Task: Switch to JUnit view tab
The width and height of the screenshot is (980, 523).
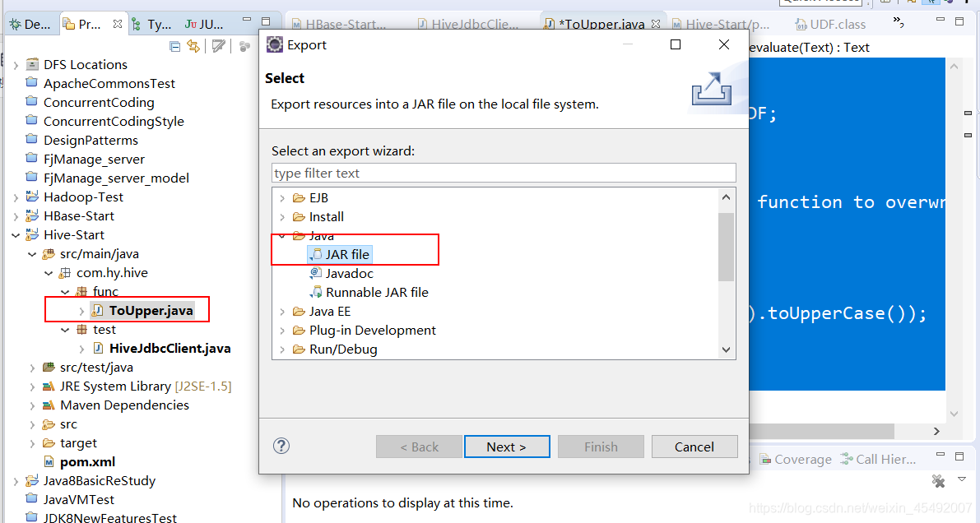Action: pyautogui.click(x=204, y=25)
